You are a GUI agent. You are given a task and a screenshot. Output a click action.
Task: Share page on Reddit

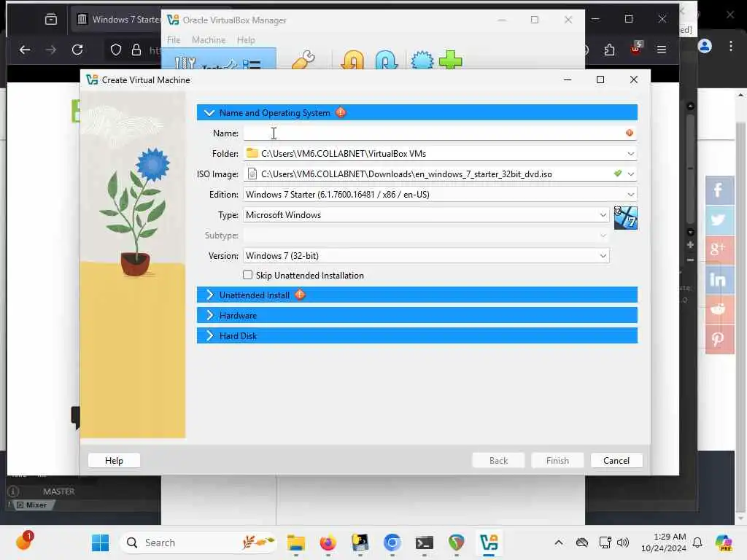pos(719,309)
